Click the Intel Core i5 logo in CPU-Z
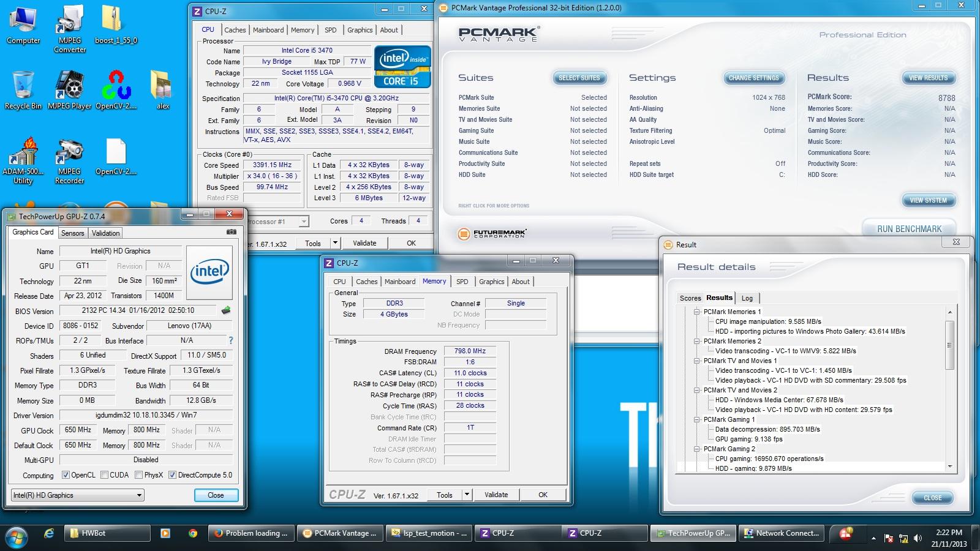Image resolution: width=980 pixels, height=551 pixels. point(402,67)
